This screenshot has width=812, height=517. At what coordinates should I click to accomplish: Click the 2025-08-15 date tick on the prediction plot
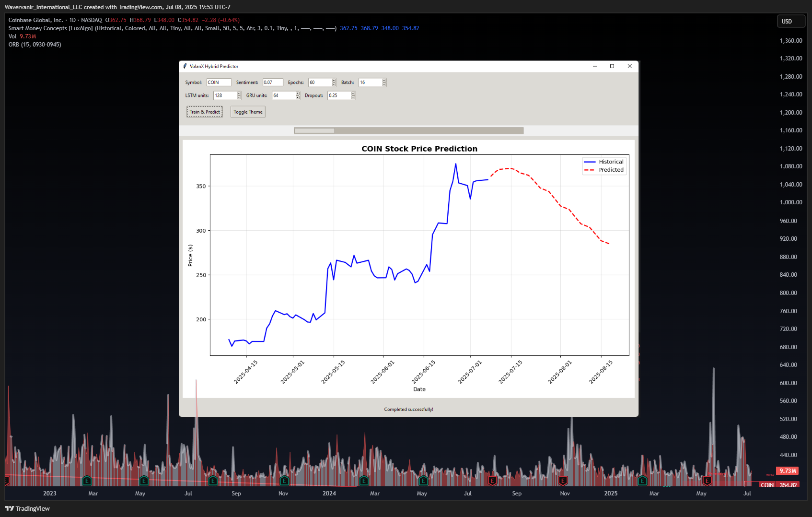click(601, 372)
